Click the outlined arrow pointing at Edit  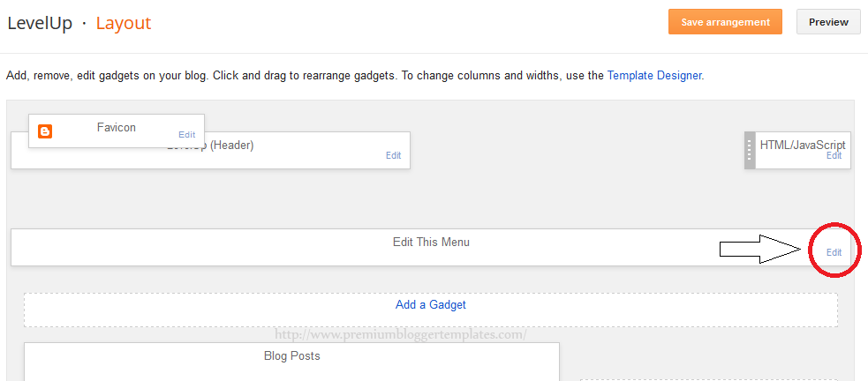pyautogui.click(x=760, y=250)
